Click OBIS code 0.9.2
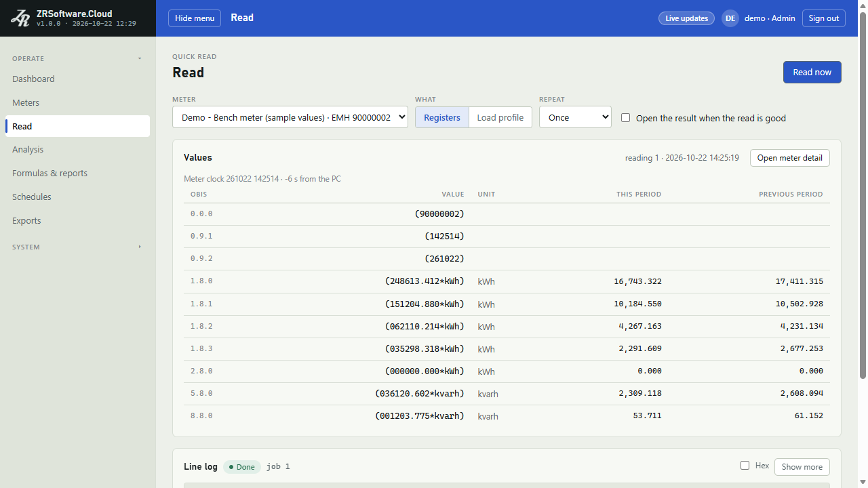 [201, 259]
